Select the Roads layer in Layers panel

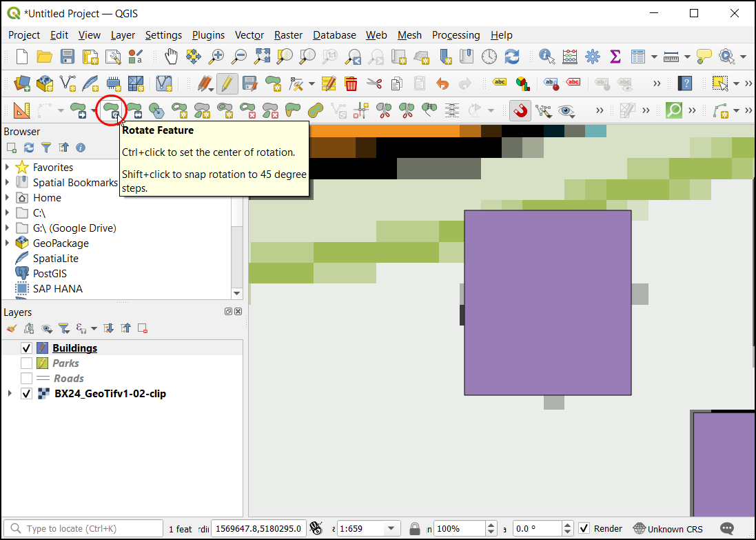(68, 379)
